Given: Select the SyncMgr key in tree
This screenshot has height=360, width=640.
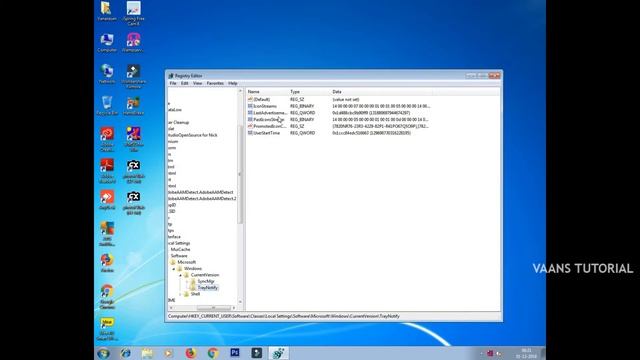Looking at the screenshot, I should tap(206, 281).
